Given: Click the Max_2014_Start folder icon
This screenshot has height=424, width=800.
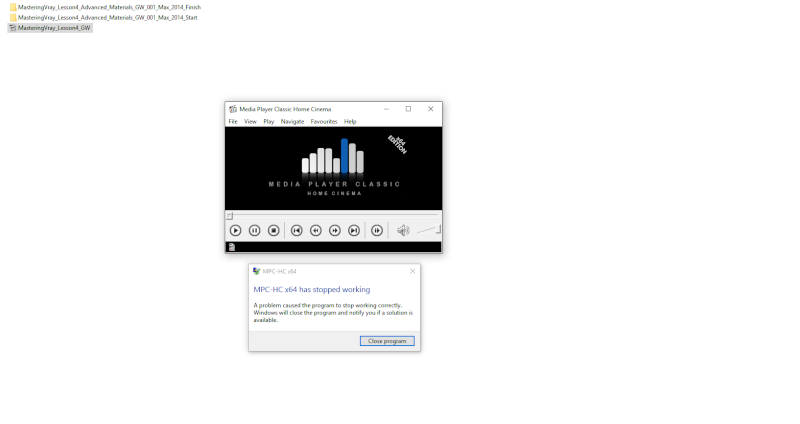Looking at the screenshot, I should [x=13, y=17].
